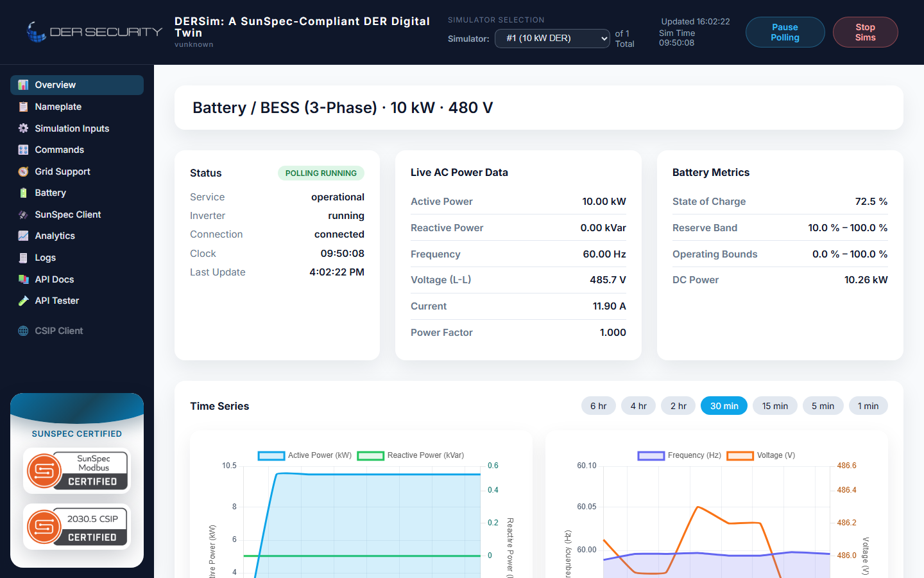Click the POLLING RUNNING status badge
This screenshot has width=924, height=578.
321,173
